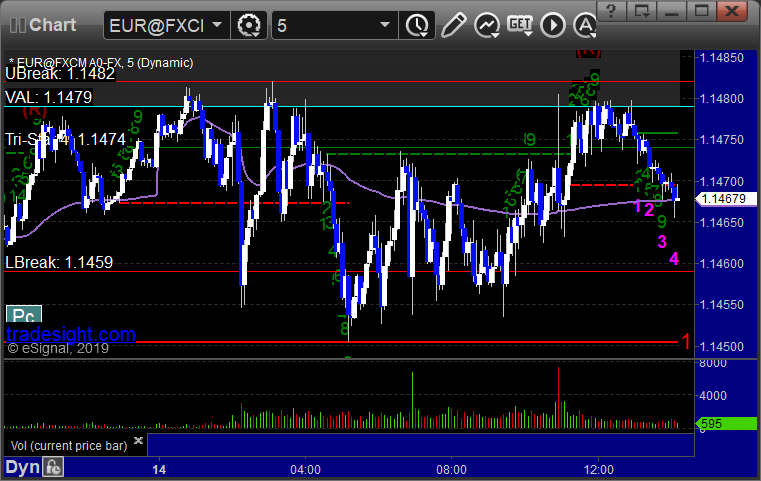Click the 14 date axis label
This screenshot has height=481, width=761.
tap(159, 470)
